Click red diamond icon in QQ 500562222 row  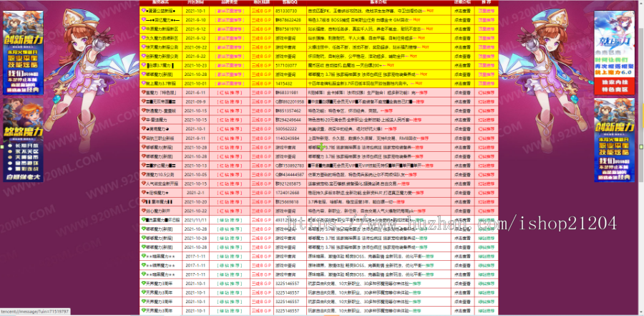[143, 129]
